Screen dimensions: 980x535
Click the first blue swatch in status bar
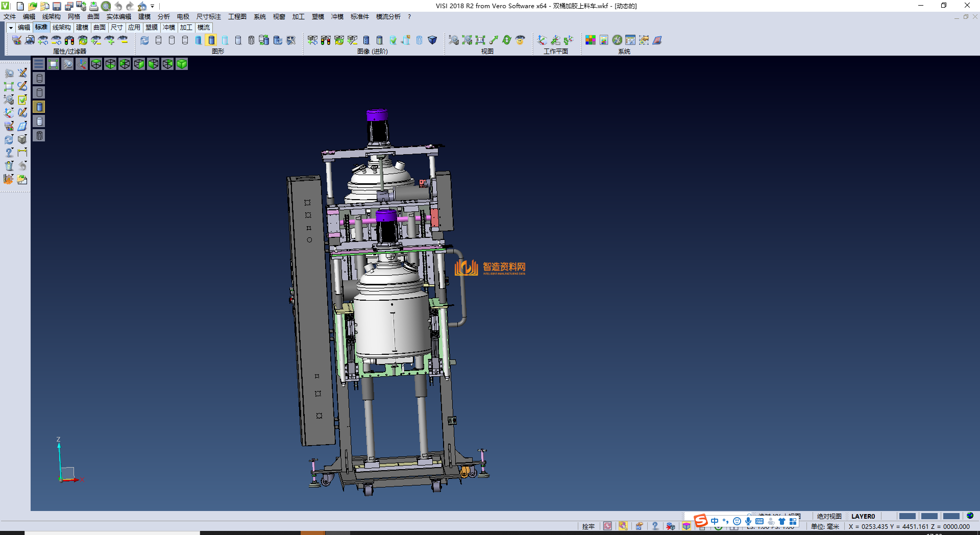907,516
